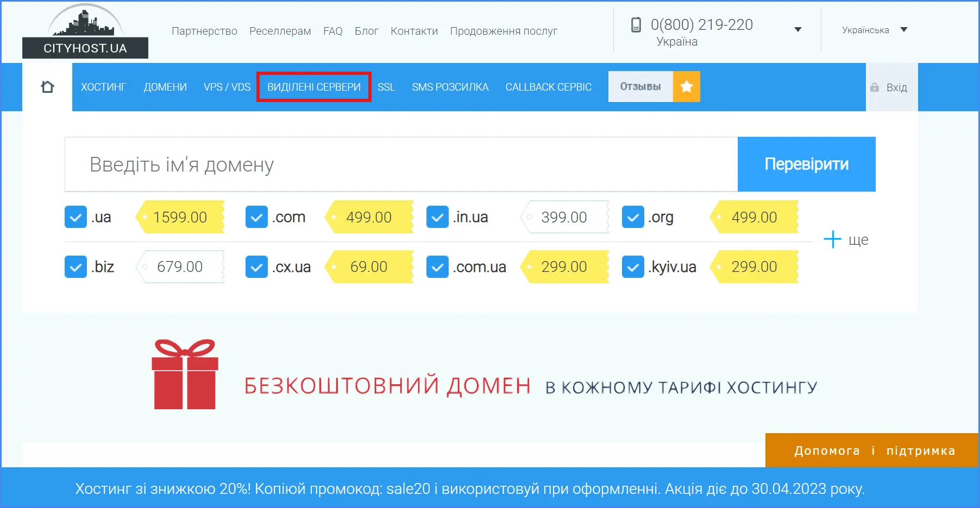Screen dimensions: 980x508
Task: Open the Реселлерам link
Action: coord(280,31)
